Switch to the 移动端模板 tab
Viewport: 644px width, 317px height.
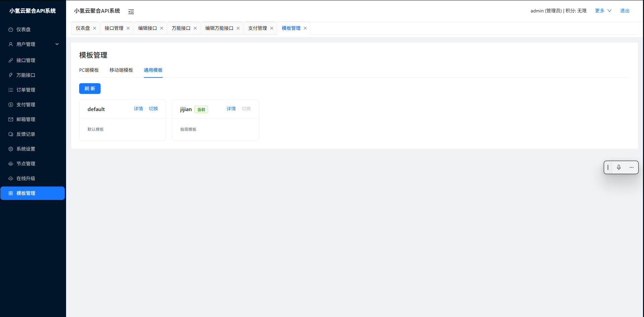(121, 70)
